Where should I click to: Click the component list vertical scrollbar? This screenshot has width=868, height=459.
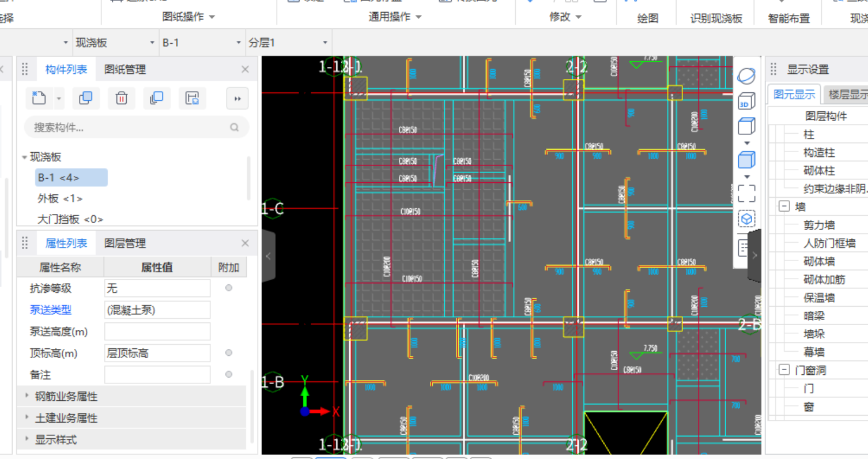pos(249,178)
